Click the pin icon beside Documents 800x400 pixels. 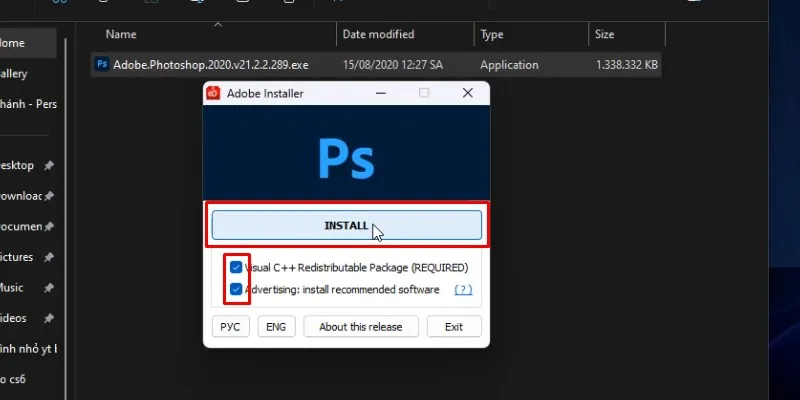[48, 226]
